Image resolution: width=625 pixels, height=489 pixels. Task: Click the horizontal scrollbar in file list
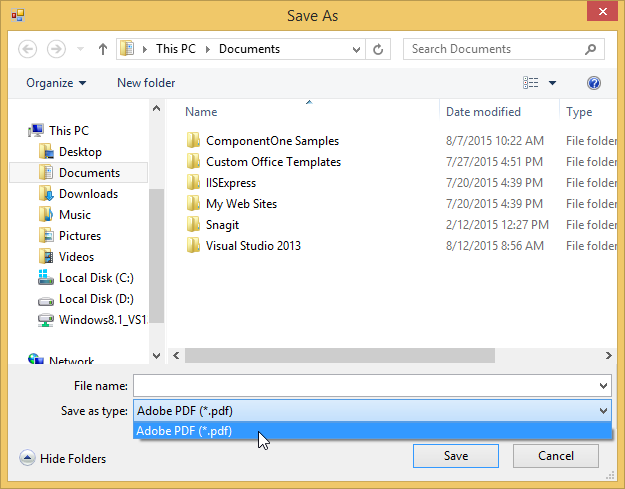(340, 355)
